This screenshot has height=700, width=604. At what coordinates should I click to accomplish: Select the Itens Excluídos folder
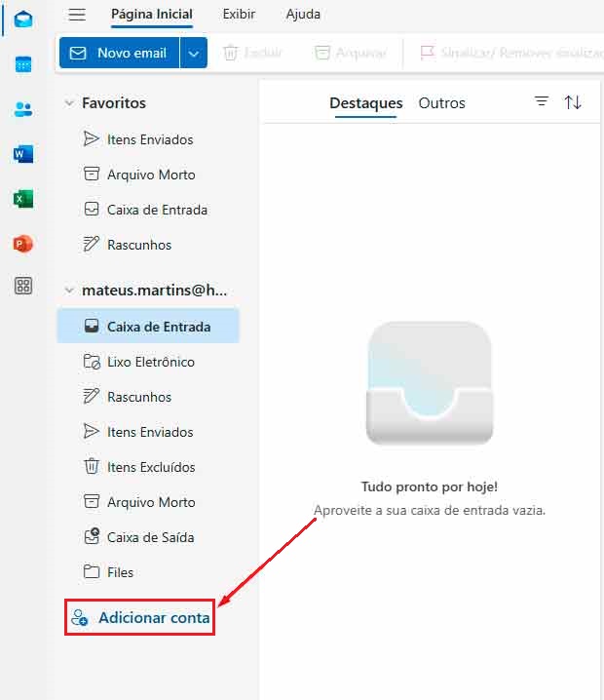pyautogui.click(x=150, y=467)
